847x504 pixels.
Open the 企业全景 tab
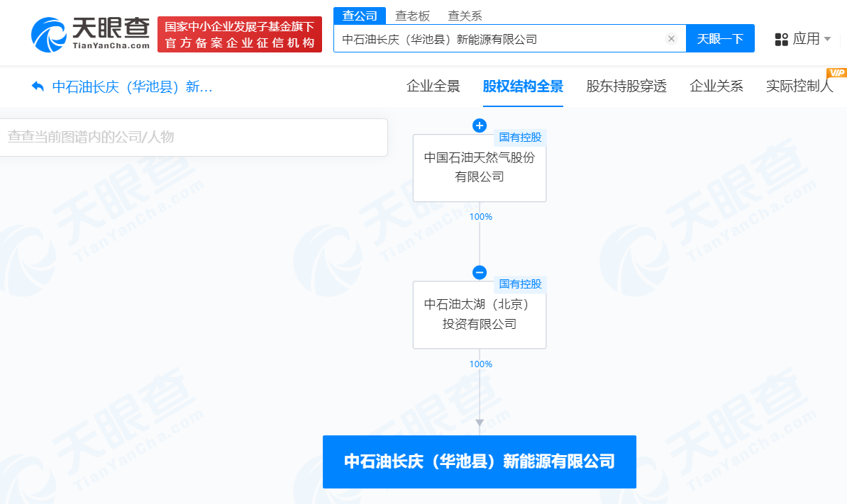tap(433, 86)
